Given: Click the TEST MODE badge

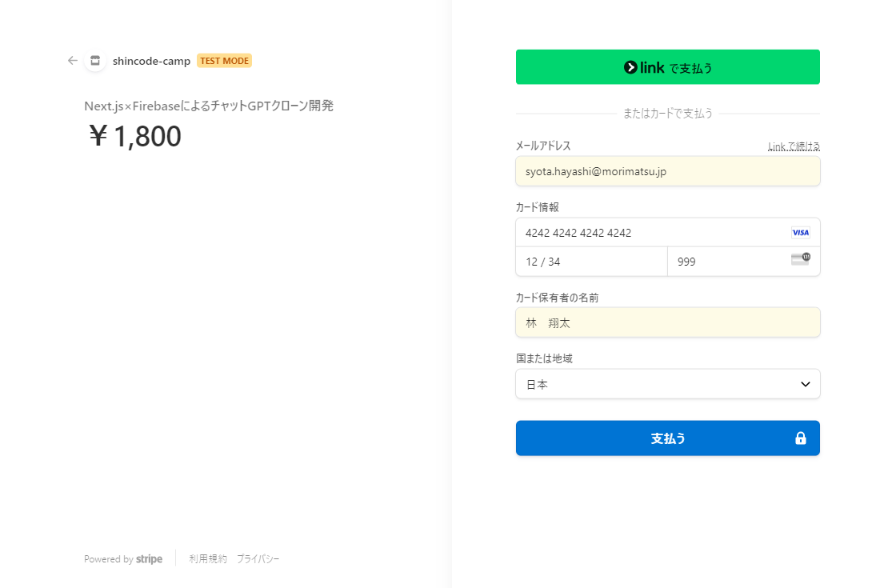Looking at the screenshot, I should (x=224, y=60).
